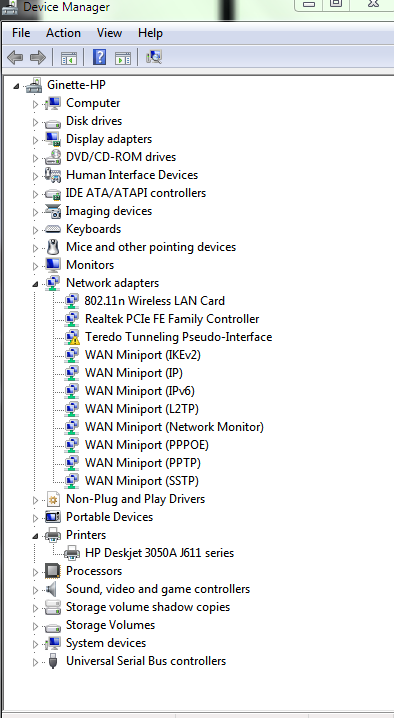Expand Universal Serial Bus controllers node

[x=35, y=662]
